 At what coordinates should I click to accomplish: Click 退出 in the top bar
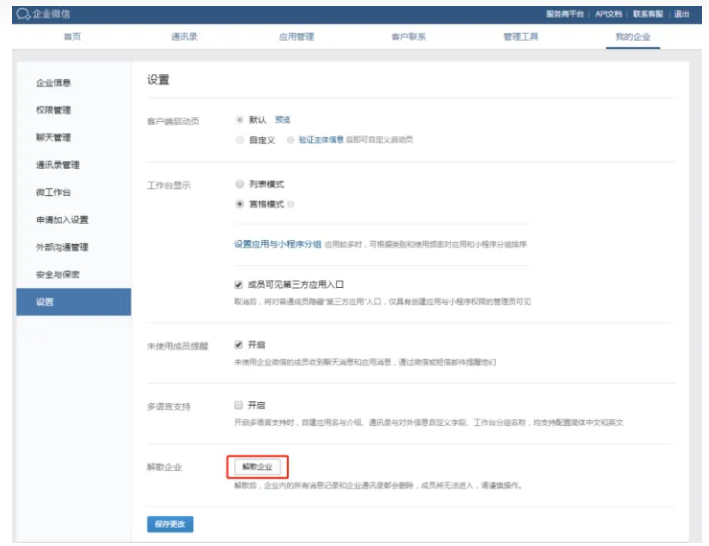[x=681, y=14]
